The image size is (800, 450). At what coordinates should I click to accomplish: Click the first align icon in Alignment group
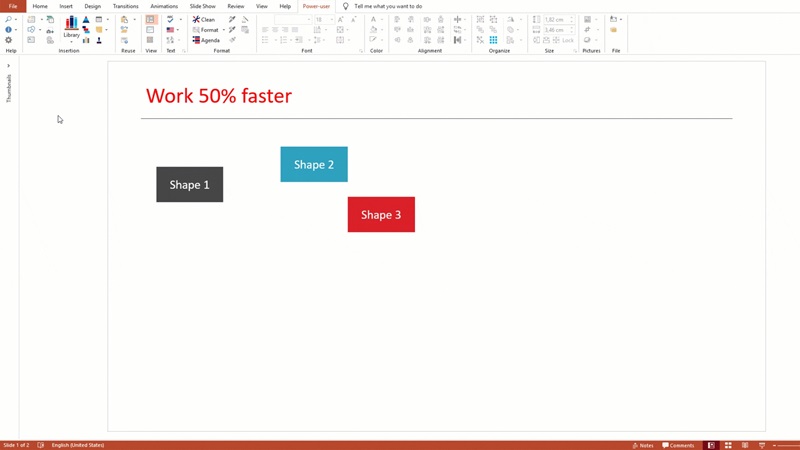397,19
